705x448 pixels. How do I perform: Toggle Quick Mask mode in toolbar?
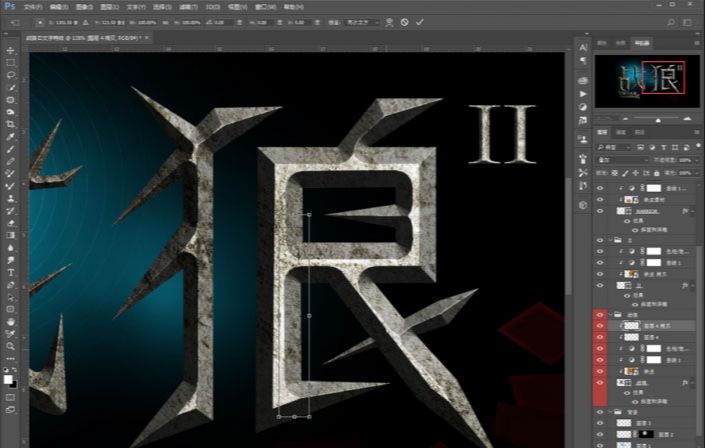point(10,398)
